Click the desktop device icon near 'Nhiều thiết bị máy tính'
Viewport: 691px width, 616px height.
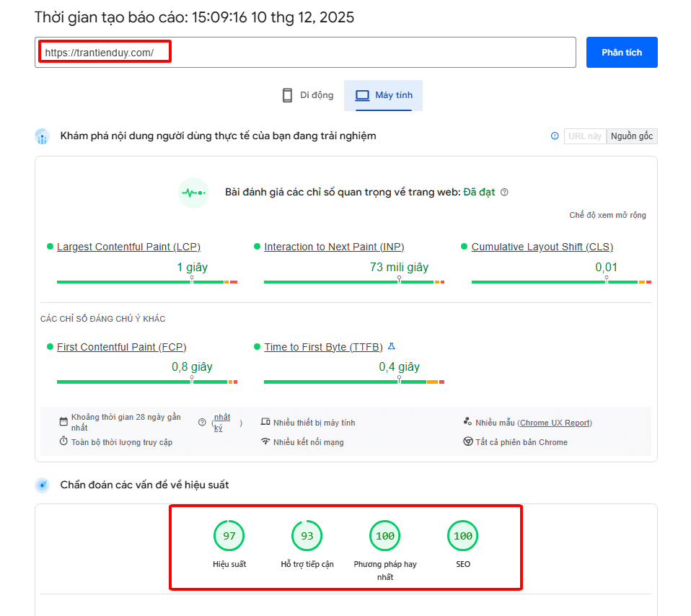[x=265, y=422]
